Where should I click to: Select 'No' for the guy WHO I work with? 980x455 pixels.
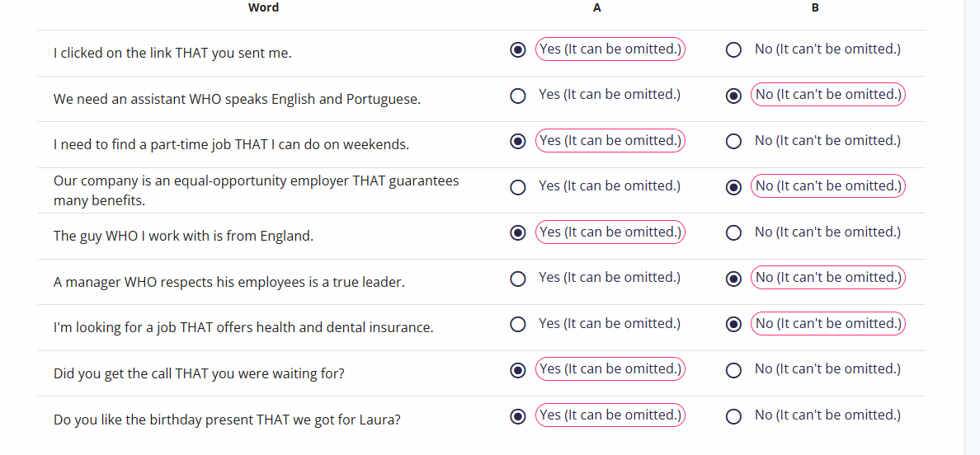(x=733, y=232)
